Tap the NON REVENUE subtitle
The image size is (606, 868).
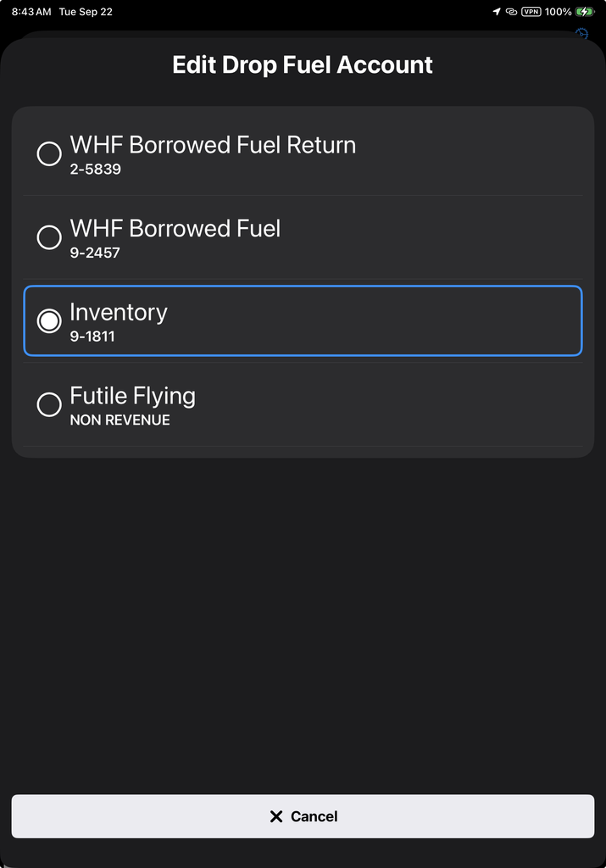pyautogui.click(x=120, y=420)
